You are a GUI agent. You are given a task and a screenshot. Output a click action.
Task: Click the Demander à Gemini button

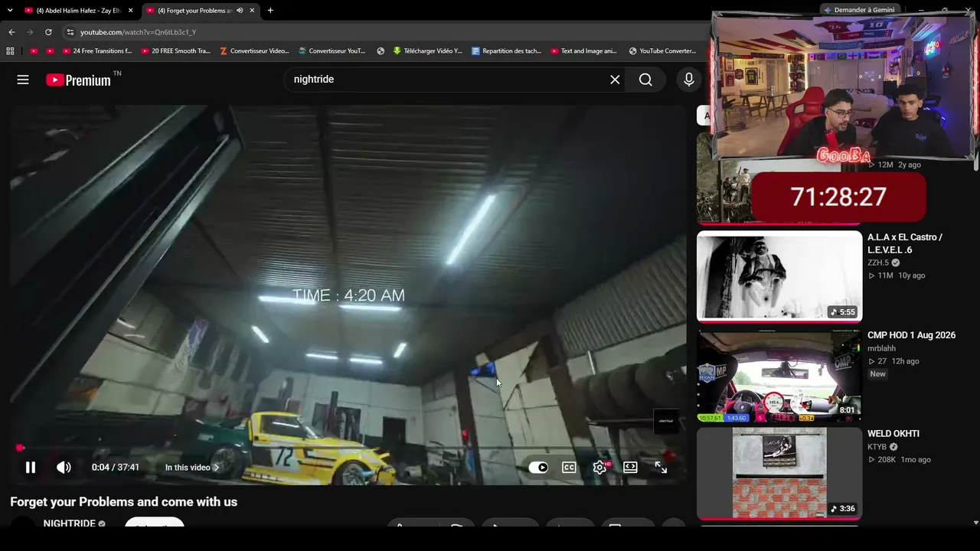pyautogui.click(x=858, y=10)
